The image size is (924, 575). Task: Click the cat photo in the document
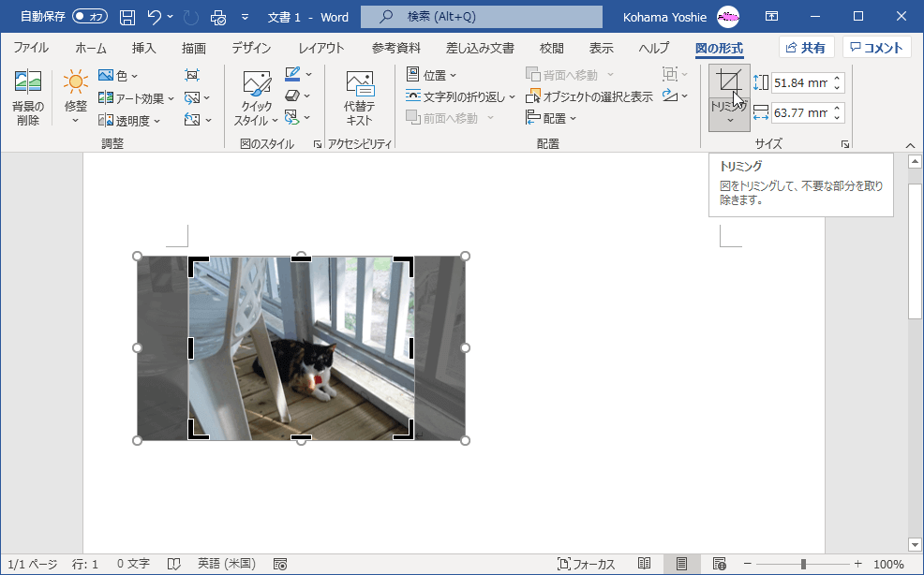[301, 348]
